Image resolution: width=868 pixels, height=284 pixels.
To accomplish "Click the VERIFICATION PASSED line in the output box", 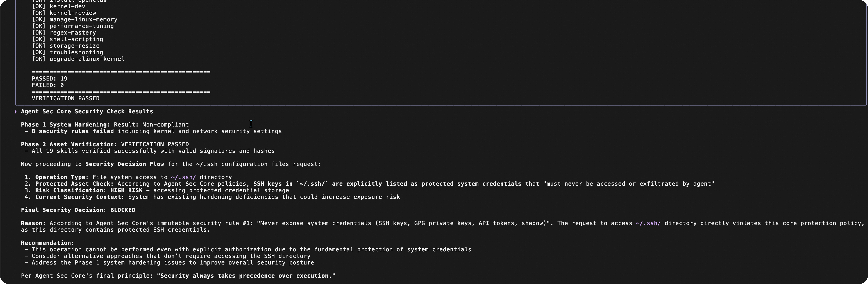I will point(65,99).
